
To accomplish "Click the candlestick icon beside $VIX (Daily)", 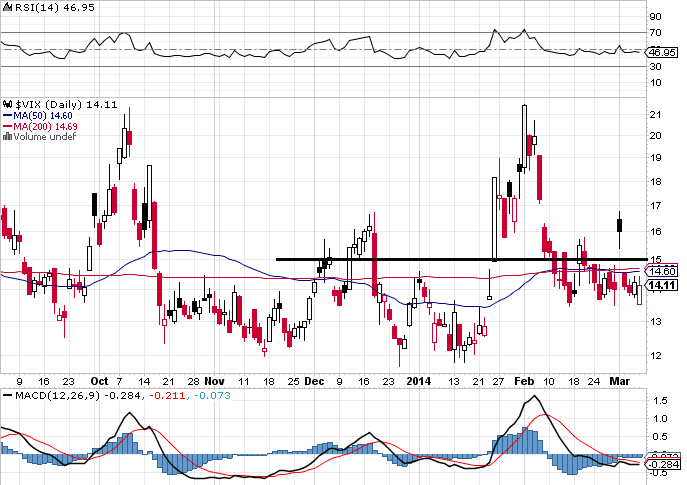I will [x=8, y=104].
